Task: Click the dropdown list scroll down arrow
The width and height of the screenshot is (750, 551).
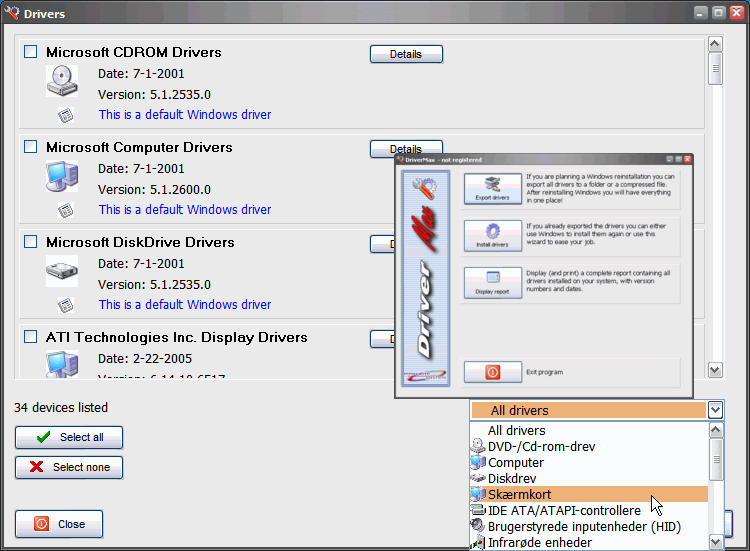Action: click(716, 542)
